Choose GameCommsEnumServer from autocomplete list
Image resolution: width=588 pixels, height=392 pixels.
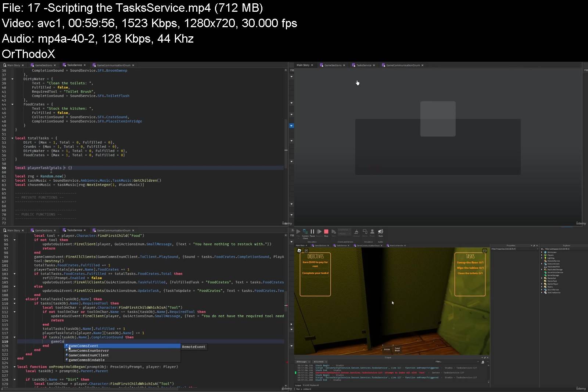[x=123, y=351]
